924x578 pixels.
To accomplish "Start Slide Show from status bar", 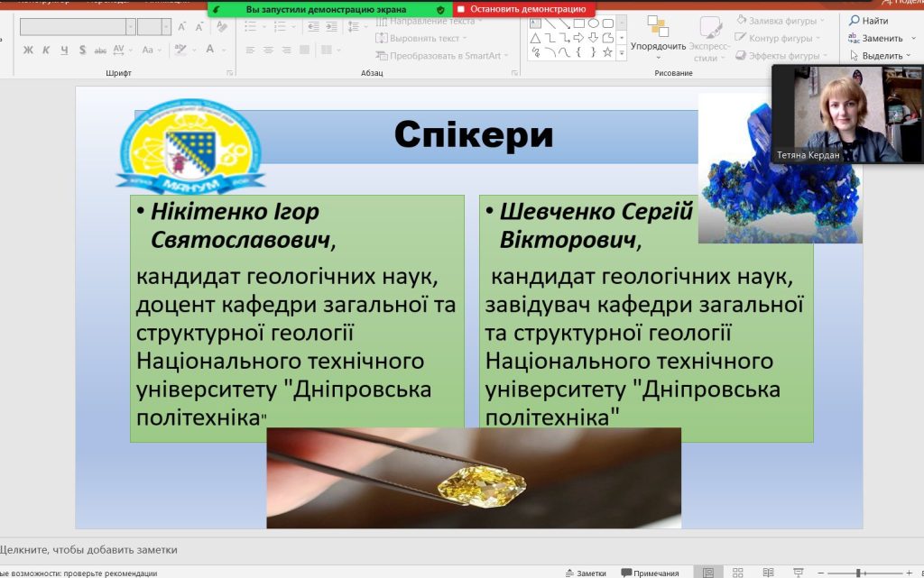I will coord(799,573).
